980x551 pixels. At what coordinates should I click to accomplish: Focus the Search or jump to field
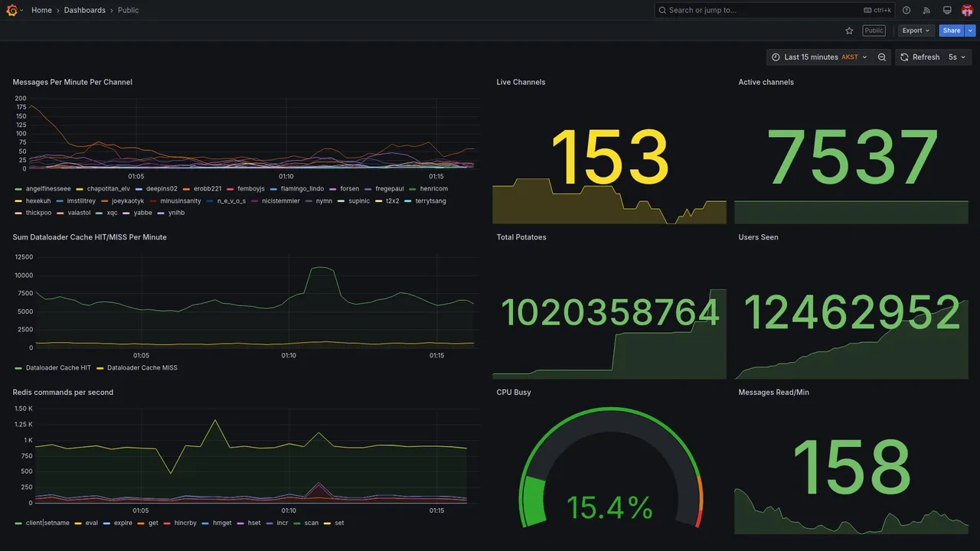[774, 10]
